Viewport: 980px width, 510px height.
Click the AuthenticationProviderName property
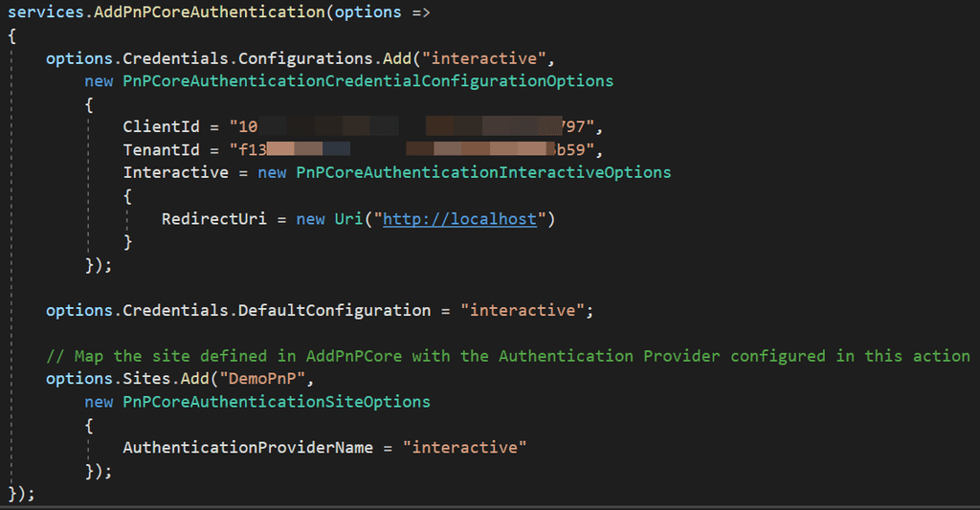pos(248,448)
